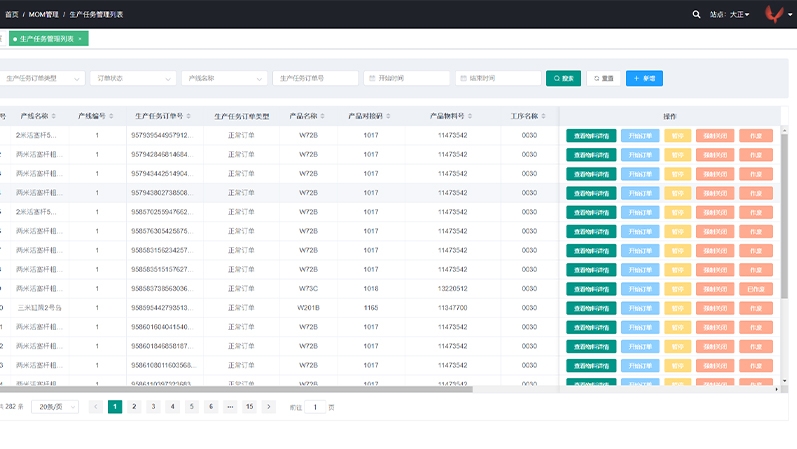Open the 站点 大正 site dropdown

739,14
